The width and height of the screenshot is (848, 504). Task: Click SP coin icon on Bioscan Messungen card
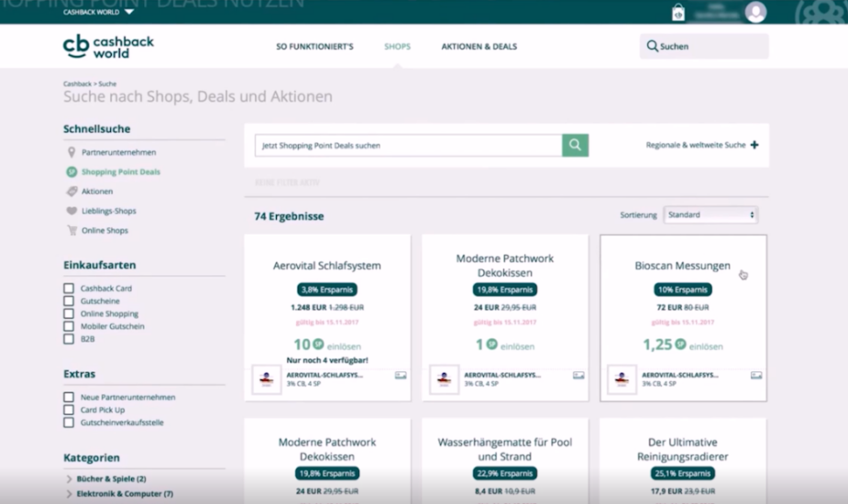[680, 344]
